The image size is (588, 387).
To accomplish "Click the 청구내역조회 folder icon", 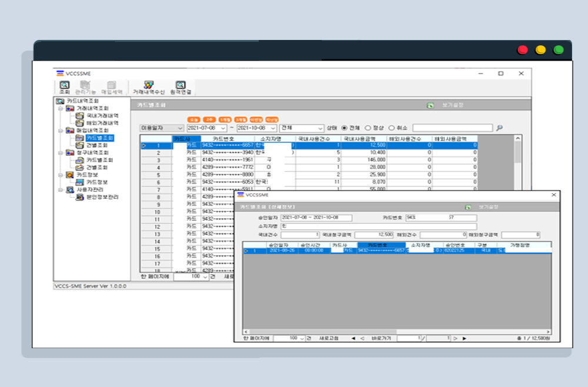I will tap(70, 153).
